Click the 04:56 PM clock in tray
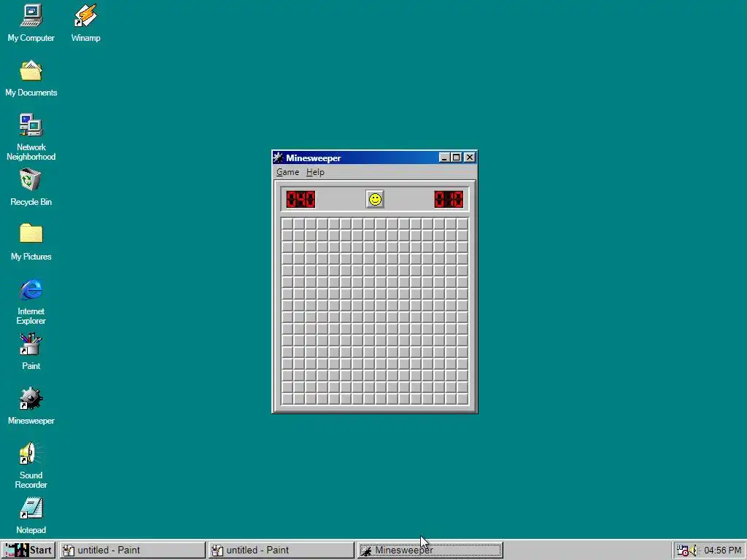This screenshot has width=747, height=560. point(722,550)
